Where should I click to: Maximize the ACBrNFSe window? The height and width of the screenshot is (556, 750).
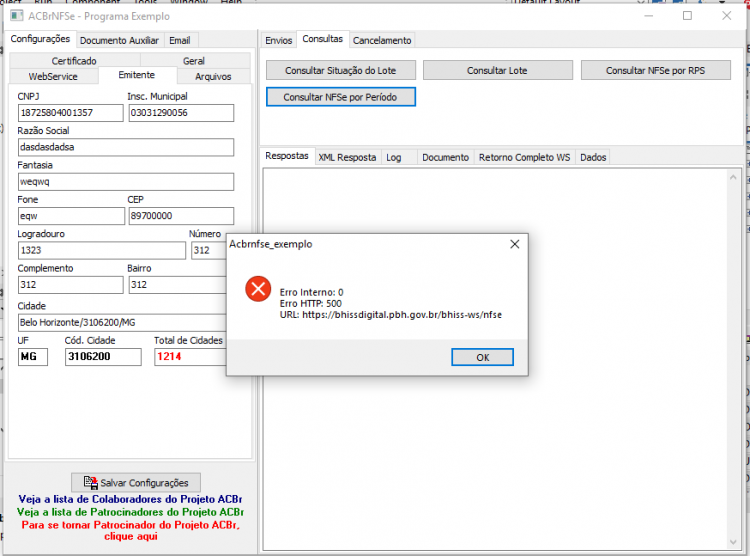[687, 16]
